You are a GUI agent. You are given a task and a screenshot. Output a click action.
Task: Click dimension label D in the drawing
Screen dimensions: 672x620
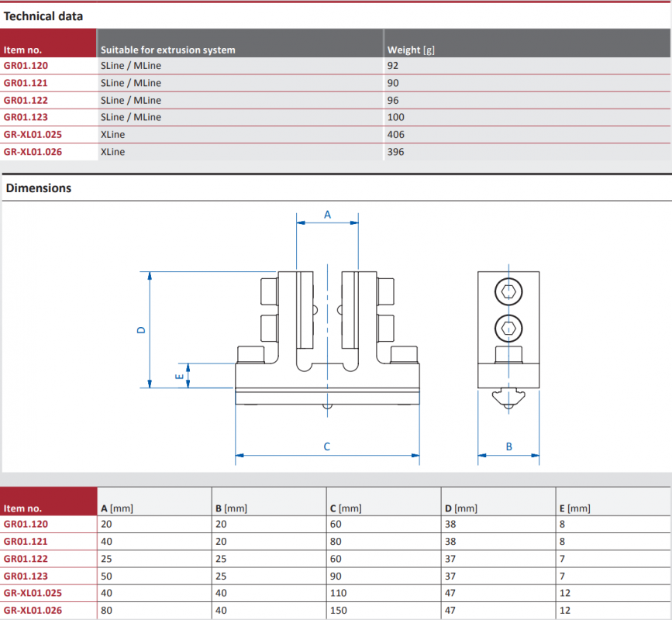(x=141, y=330)
